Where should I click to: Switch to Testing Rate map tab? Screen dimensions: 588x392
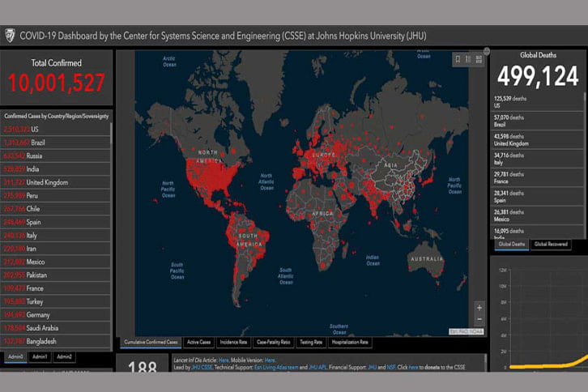(x=311, y=342)
